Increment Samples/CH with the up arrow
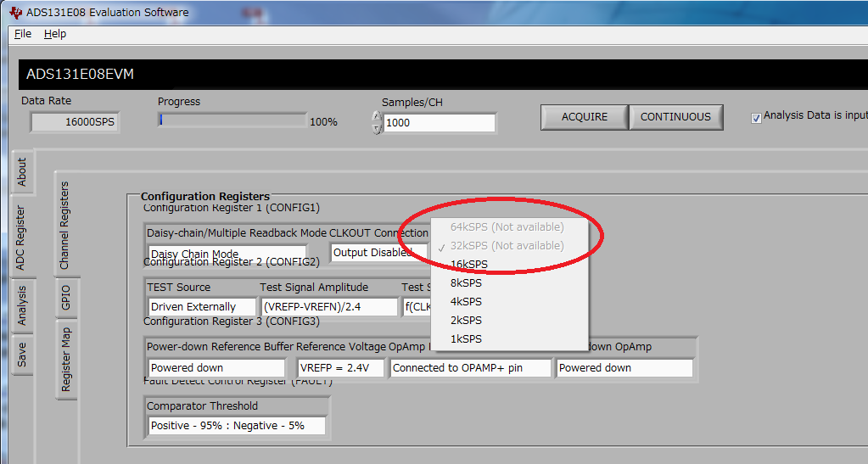Screen dimensions: 868x464 pyautogui.click(x=377, y=117)
